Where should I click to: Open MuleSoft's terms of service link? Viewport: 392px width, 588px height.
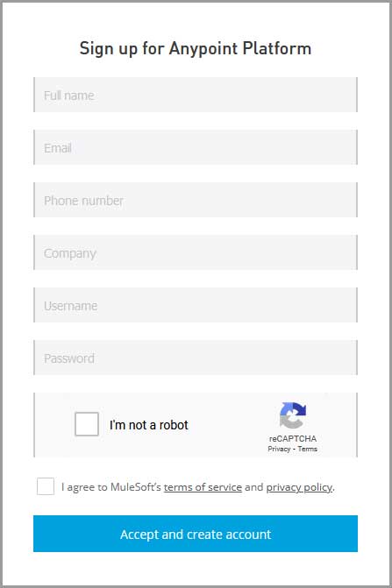[x=203, y=486]
